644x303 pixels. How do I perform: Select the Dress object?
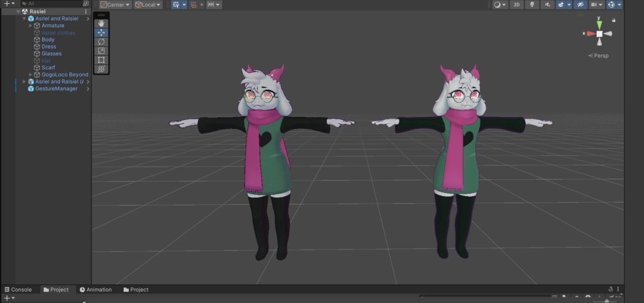[x=49, y=47]
